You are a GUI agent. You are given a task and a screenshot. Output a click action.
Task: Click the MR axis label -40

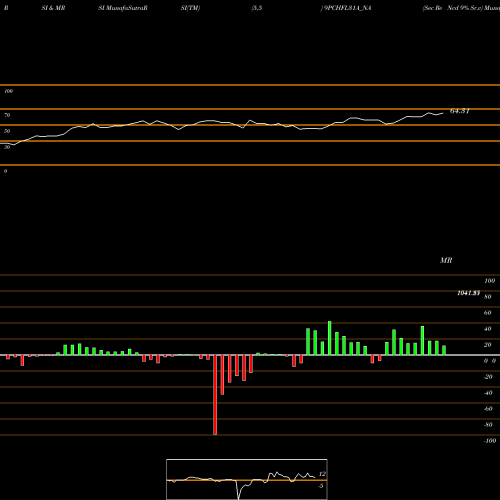488,393
